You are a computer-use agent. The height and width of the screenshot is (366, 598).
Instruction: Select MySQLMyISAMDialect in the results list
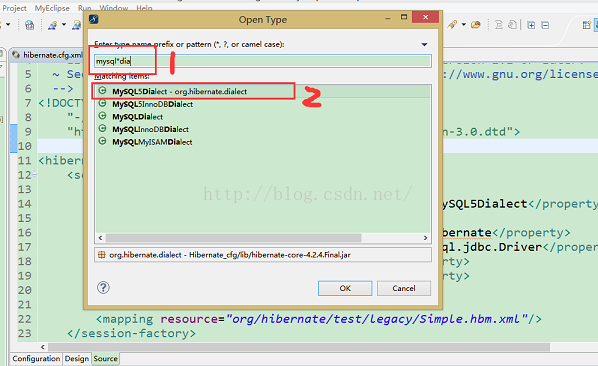263,142
